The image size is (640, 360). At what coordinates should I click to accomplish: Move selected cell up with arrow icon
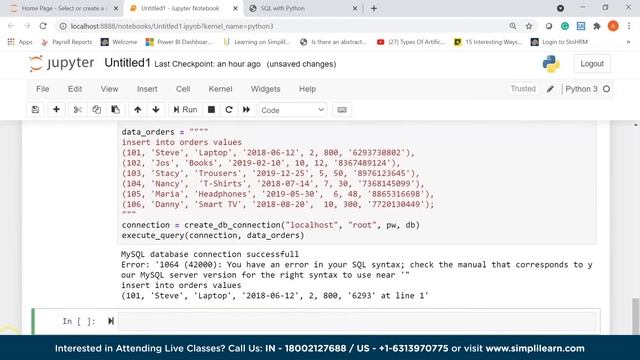pyautogui.click(x=138, y=110)
